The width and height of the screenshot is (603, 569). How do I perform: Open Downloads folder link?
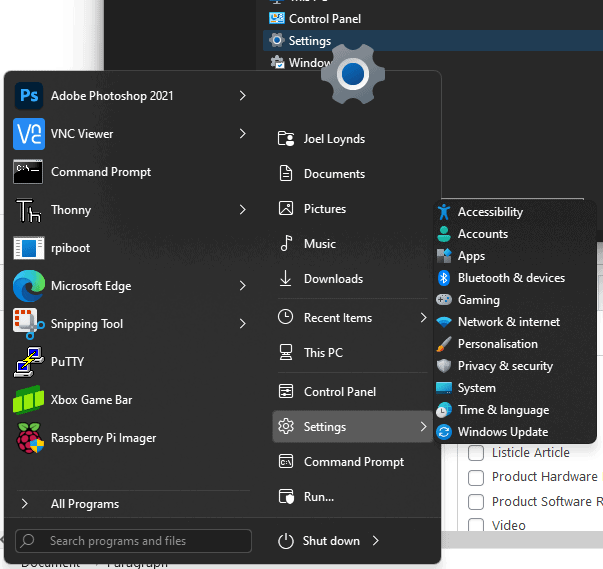pos(352,279)
